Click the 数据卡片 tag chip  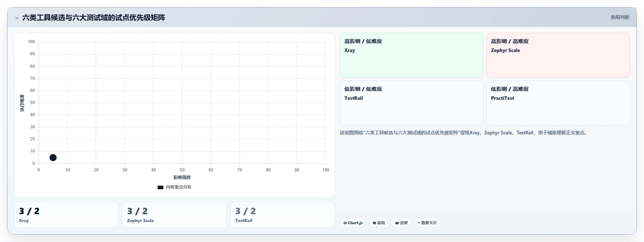(427, 223)
